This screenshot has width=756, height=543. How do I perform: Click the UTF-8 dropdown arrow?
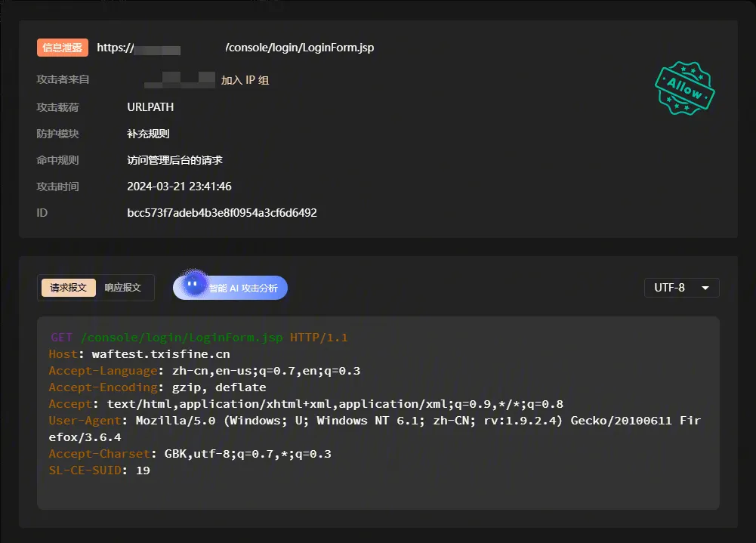tap(705, 288)
